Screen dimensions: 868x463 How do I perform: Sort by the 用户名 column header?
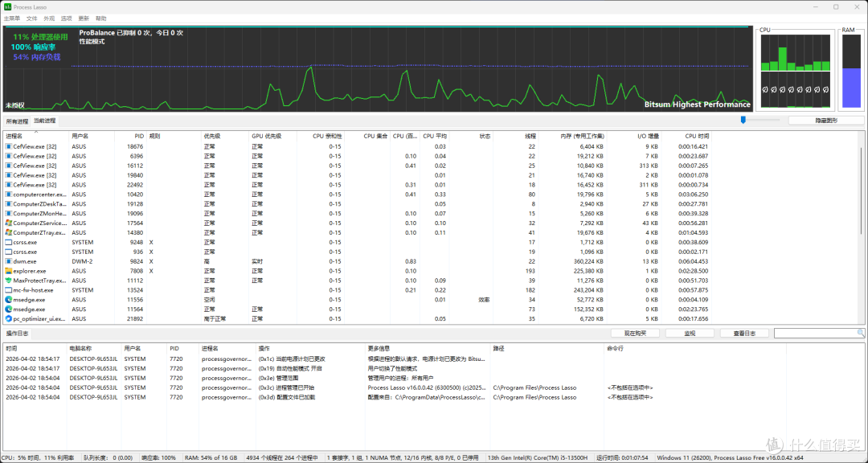point(92,136)
